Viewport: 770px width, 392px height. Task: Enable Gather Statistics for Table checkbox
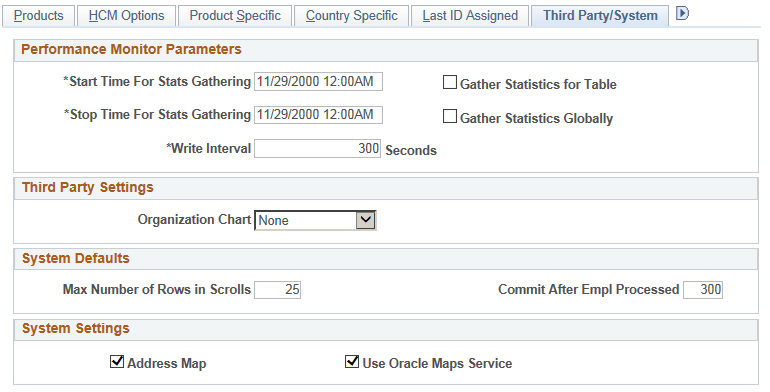pos(449,82)
